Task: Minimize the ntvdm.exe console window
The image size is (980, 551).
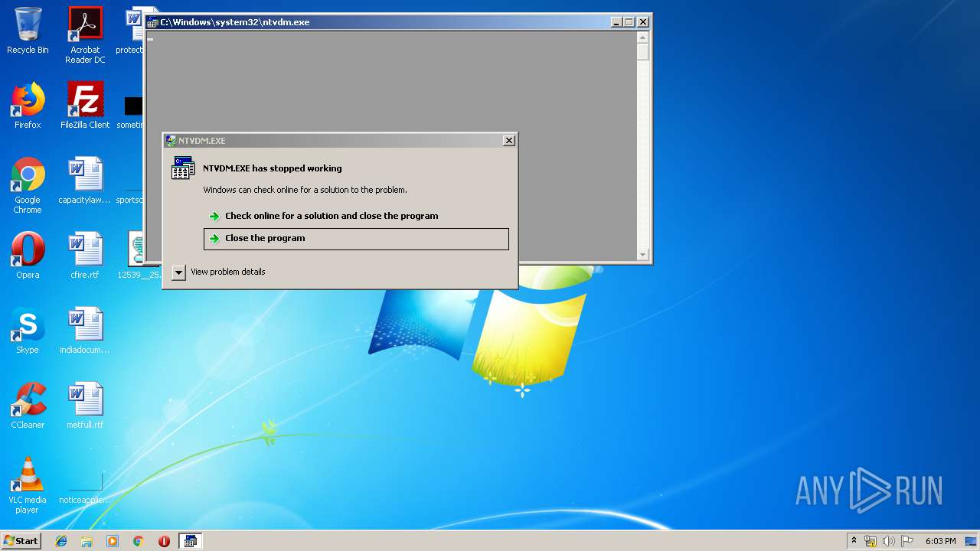Action: point(617,22)
